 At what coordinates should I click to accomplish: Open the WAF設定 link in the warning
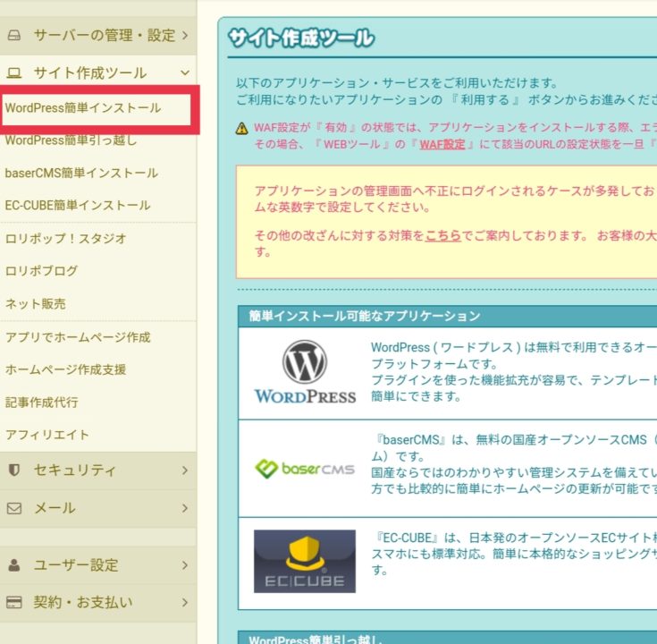coord(442,144)
